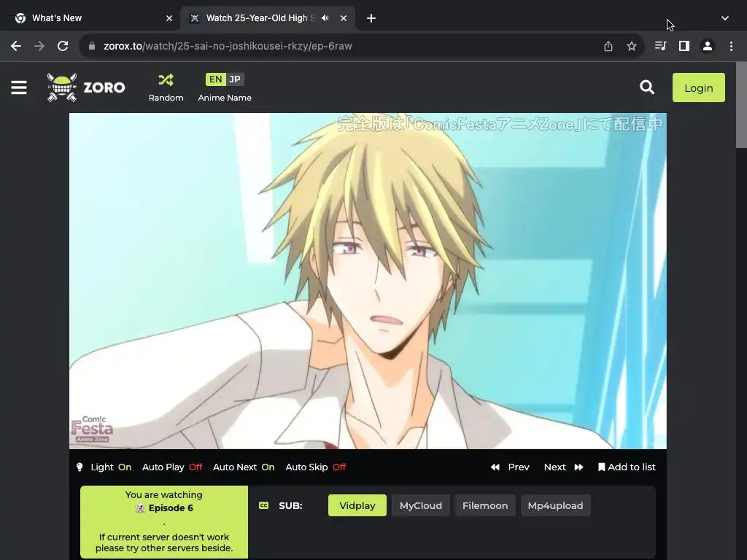Toggle Auto Skip on
Screen dimensions: 747x560
(x=315, y=467)
